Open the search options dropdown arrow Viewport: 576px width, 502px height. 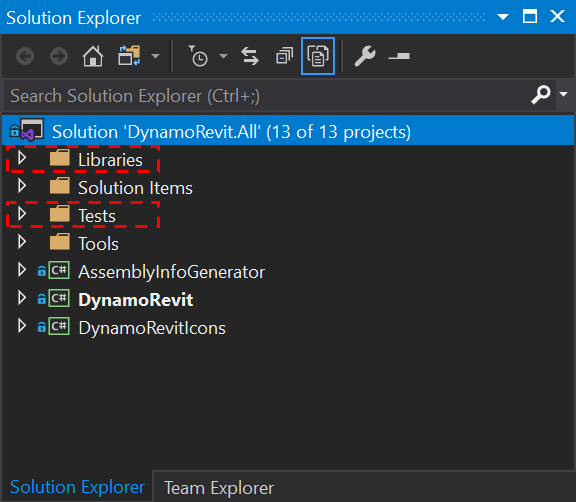[x=564, y=94]
